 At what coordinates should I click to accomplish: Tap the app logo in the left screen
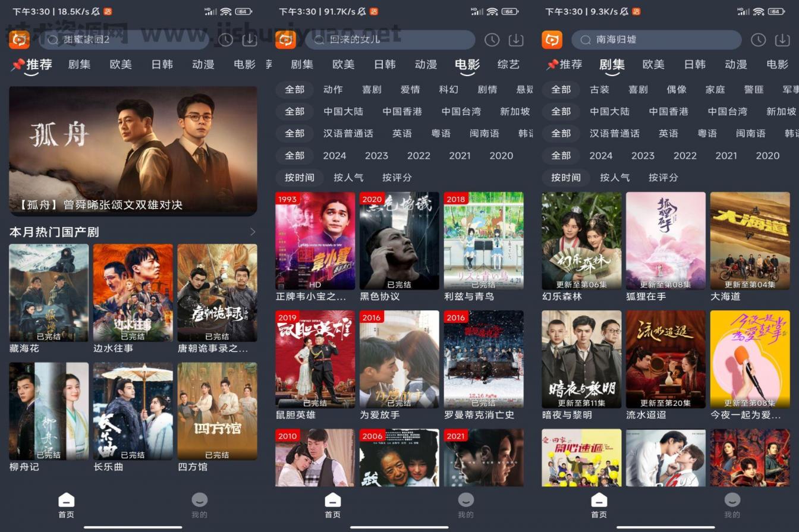point(19,40)
